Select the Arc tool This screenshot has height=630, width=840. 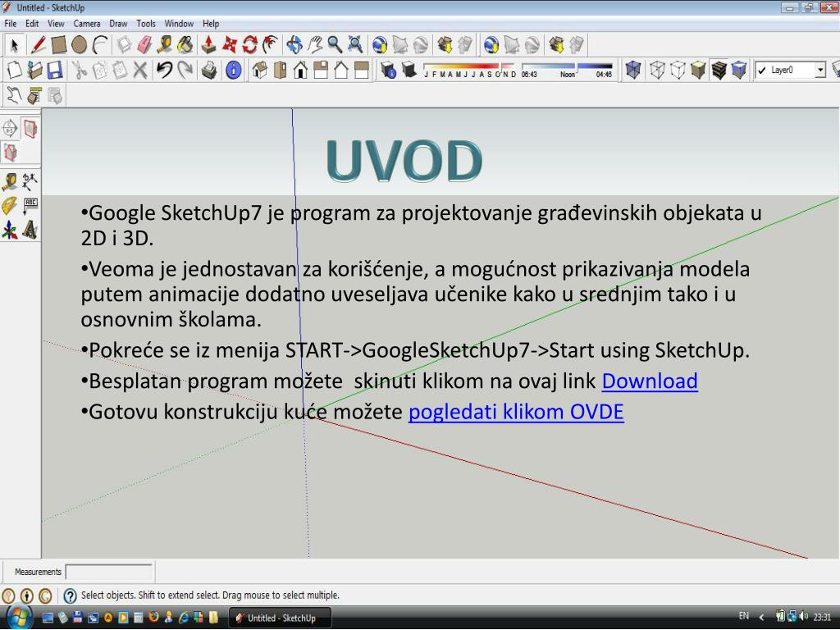[x=101, y=45]
